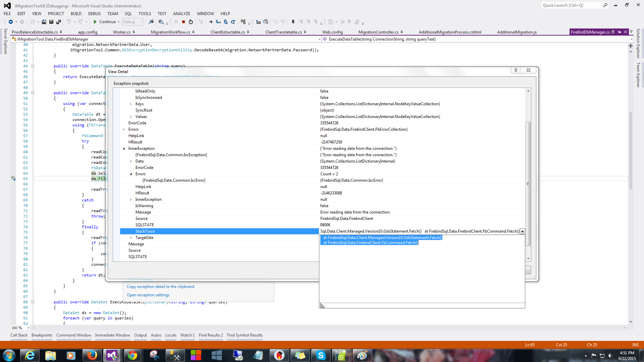Switch to the MigrationWorkflow.cs tab
644x362 pixels.
coord(170,32)
